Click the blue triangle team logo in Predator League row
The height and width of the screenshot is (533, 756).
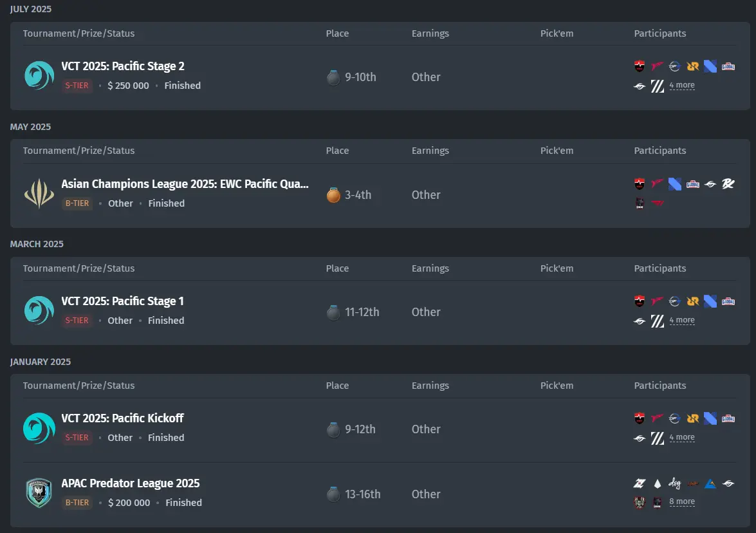click(710, 483)
